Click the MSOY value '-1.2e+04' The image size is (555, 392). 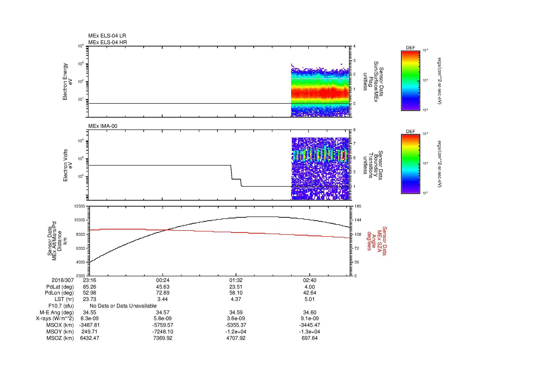tap(236, 332)
